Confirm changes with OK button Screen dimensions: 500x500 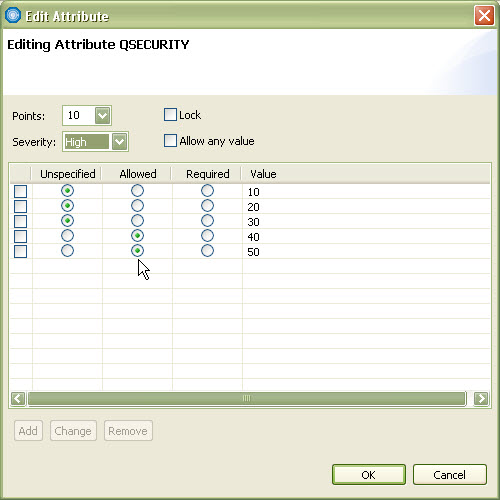pyautogui.click(x=369, y=475)
